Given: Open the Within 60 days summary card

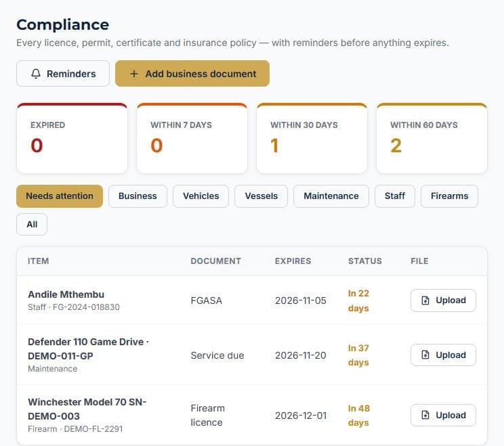Looking at the screenshot, I should [x=432, y=138].
